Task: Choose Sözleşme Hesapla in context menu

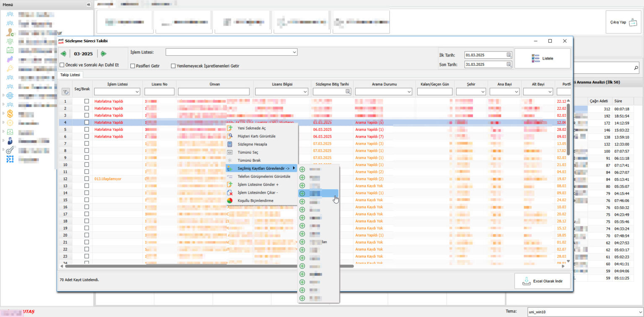Action: click(252, 144)
